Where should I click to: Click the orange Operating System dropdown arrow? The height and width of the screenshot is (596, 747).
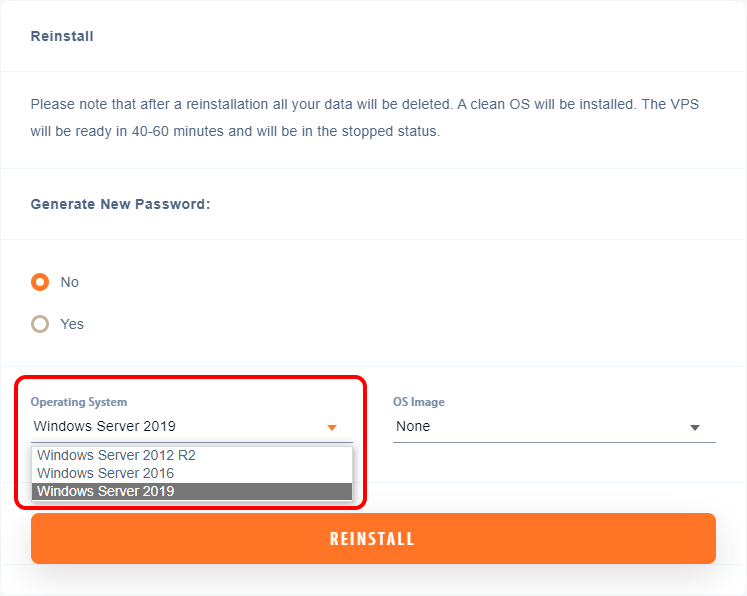point(332,427)
